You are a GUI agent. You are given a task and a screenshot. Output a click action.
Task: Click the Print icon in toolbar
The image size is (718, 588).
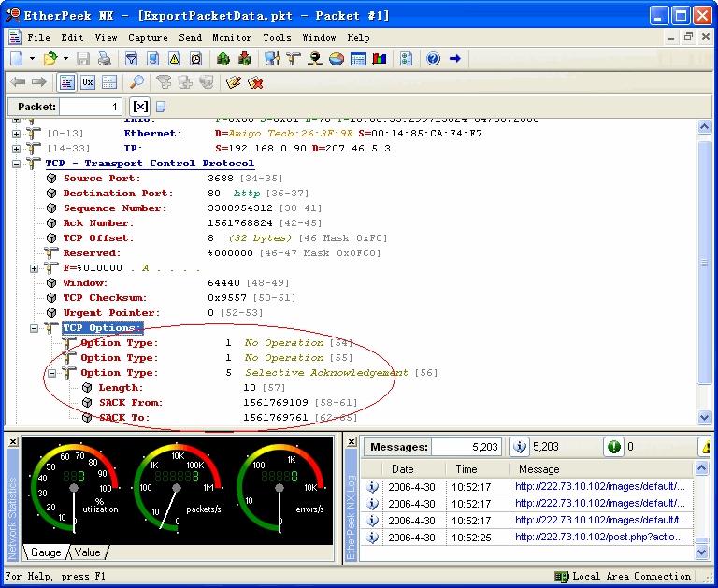[105, 59]
